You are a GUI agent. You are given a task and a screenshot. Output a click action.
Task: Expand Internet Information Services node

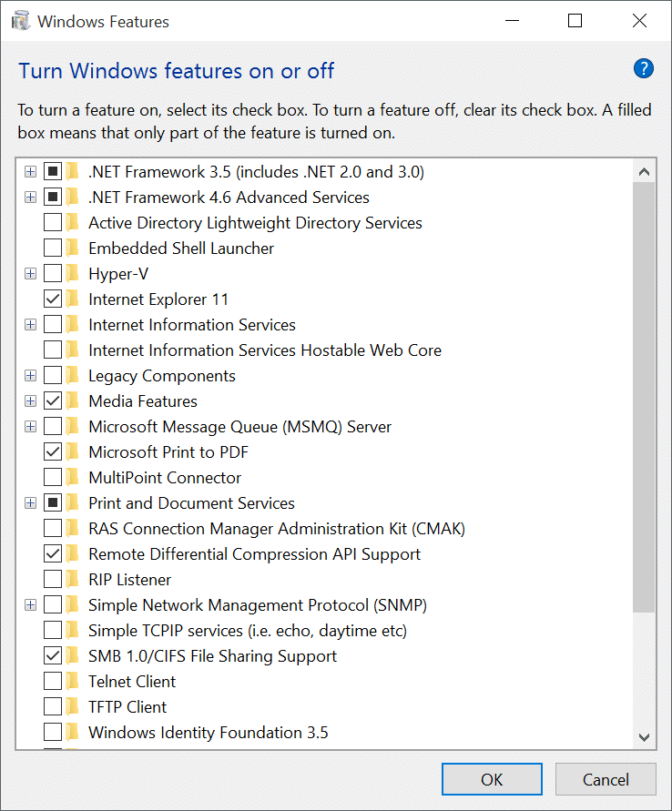[x=31, y=324]
